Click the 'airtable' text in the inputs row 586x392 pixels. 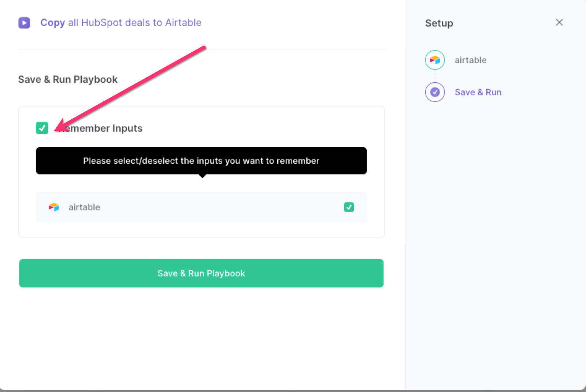point(84,207)
